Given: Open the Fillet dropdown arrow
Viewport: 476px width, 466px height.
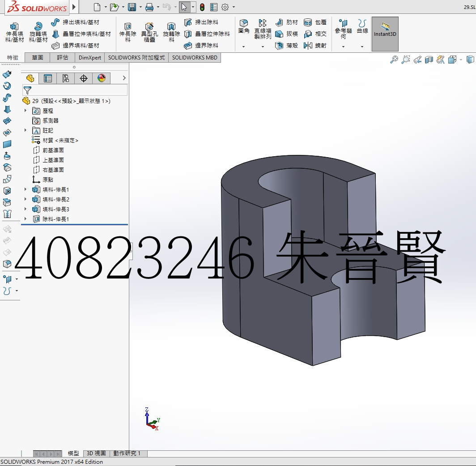Looking at the screenshot, I should (x=243, y=47).
